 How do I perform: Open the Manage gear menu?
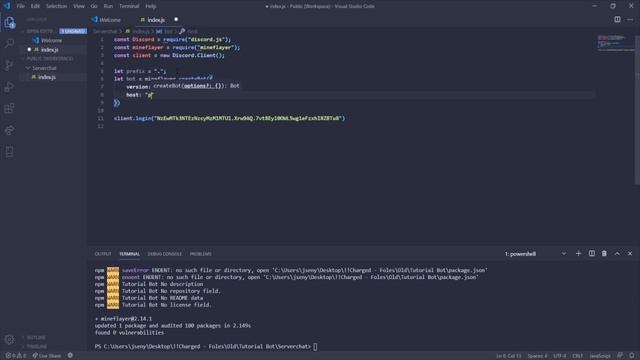pyautogui.click(x=9, y=339)
